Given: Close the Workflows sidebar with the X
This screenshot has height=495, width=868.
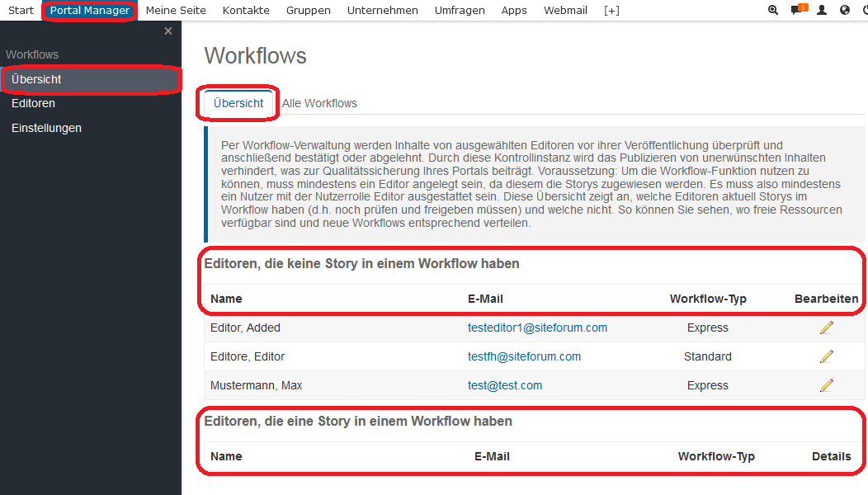Looking at the screenshot, I should 168,30.
